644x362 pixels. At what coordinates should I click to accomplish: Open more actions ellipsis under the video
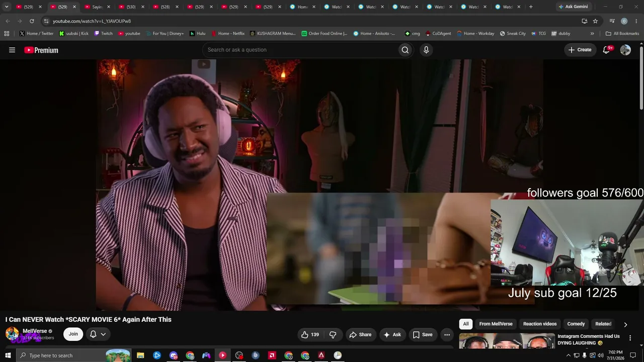click(x=447, y=334)
